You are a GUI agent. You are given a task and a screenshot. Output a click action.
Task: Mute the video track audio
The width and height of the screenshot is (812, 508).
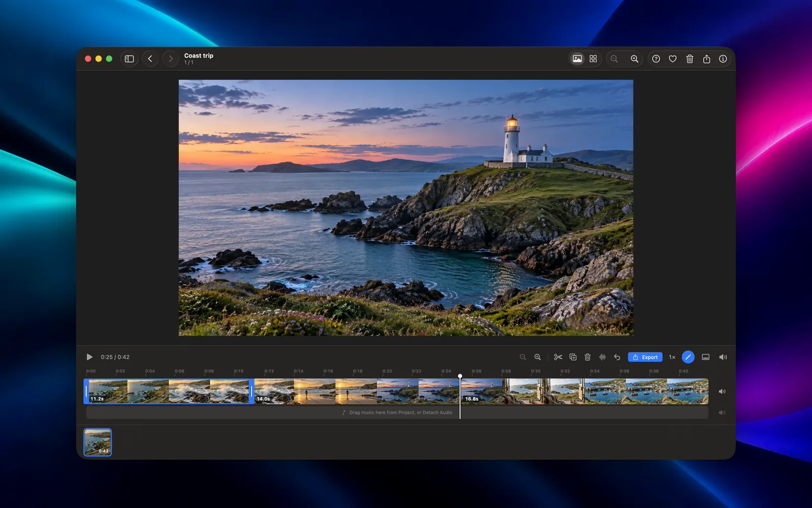click(x=722, y=392)
